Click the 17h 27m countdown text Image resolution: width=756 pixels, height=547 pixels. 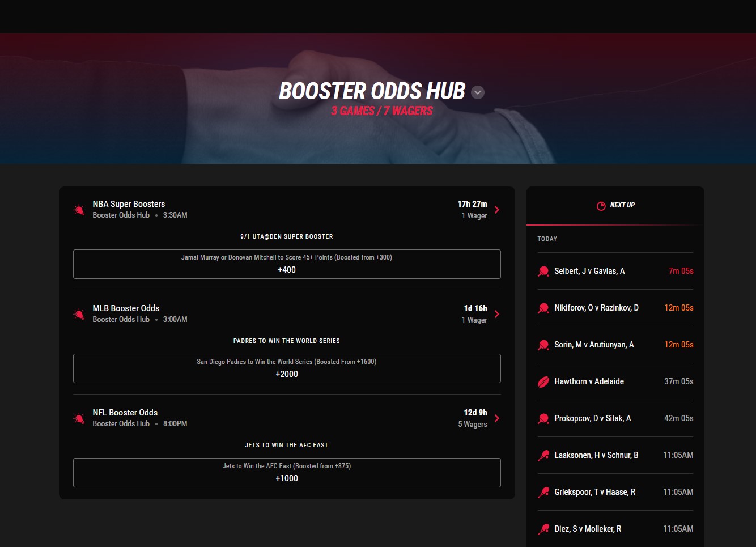click(472, 204)
